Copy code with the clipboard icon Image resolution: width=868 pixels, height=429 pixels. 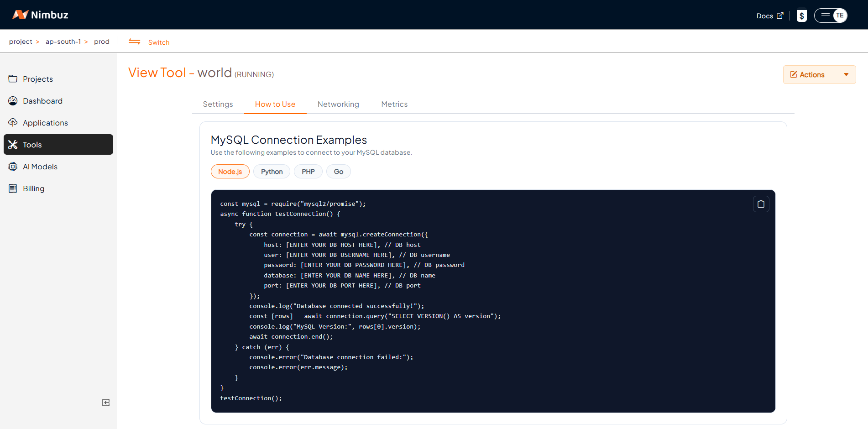coord(761,204)
